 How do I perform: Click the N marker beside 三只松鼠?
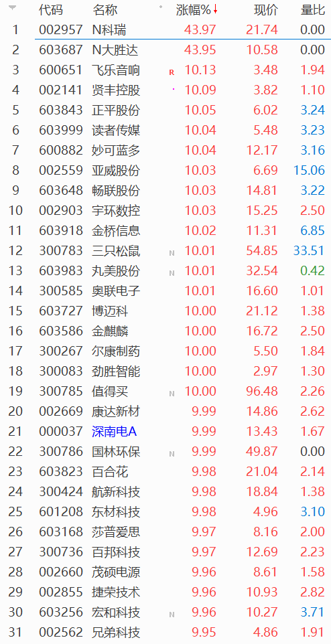click(172, 254)
